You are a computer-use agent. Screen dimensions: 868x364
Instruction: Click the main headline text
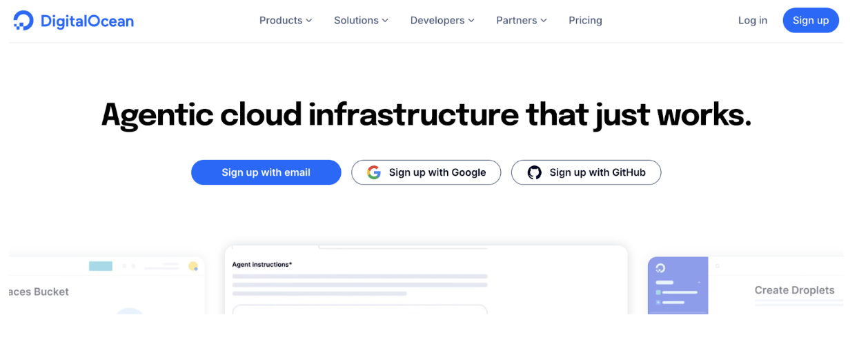pos(426,114)
